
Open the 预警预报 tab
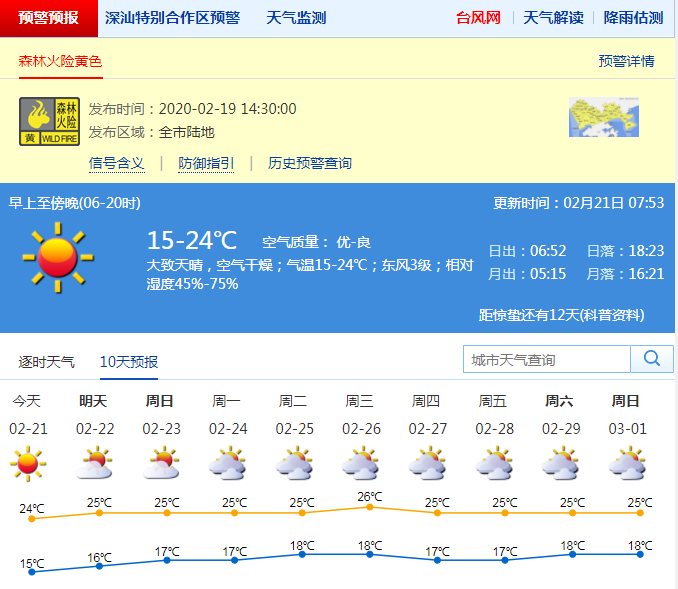[x=48, y=18]
